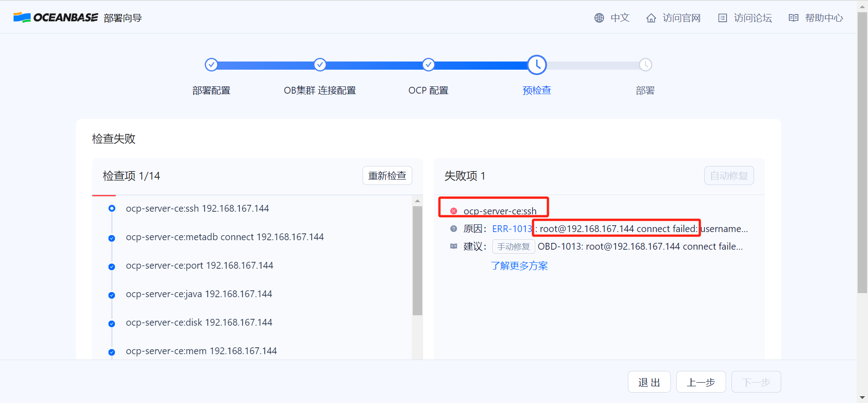Click the 部署 step clock icon
Screen dimensions: 868x403
[x=646, y=65]
